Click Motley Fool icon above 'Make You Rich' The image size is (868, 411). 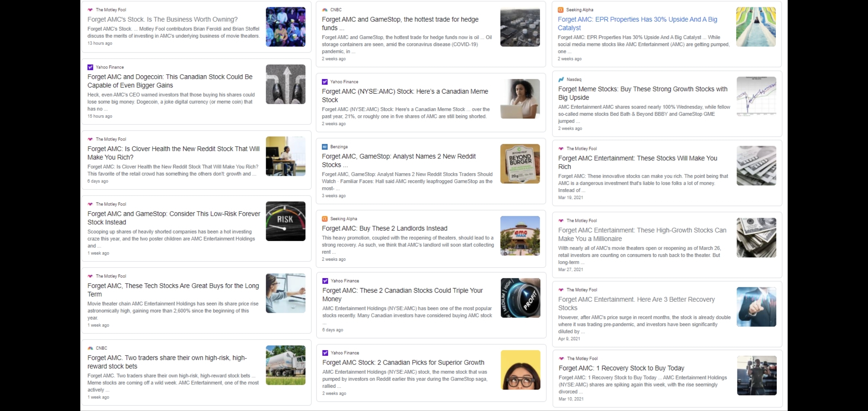click(561, 149)
